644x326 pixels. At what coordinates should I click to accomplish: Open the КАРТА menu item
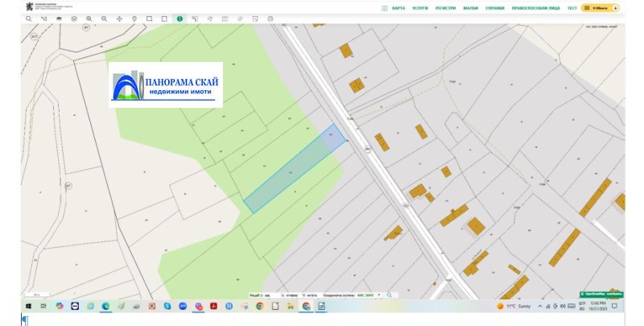(x=398, y=7)
